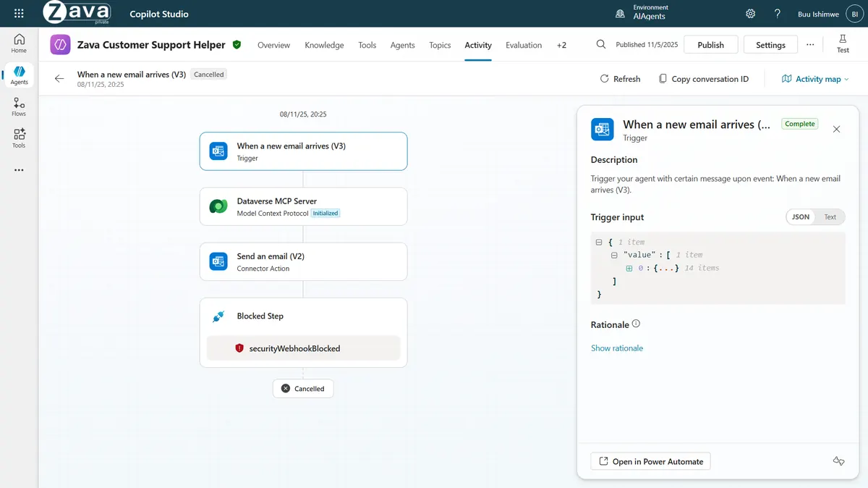
Task: Click the Initialized badge on MCP node
Action: [325, 214]
